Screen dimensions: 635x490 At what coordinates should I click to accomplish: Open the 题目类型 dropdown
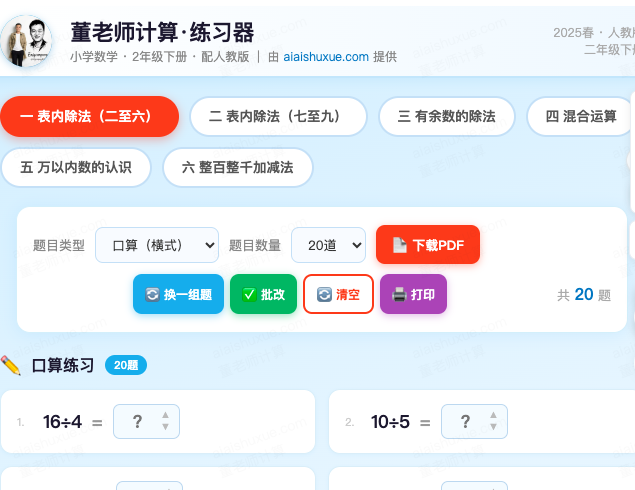(157, 245)
